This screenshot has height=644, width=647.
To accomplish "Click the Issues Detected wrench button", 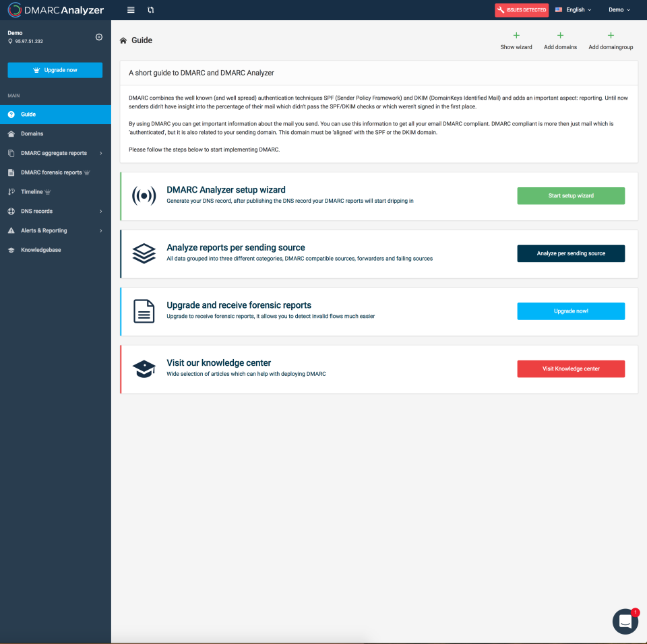I will (x=522, y=10).
